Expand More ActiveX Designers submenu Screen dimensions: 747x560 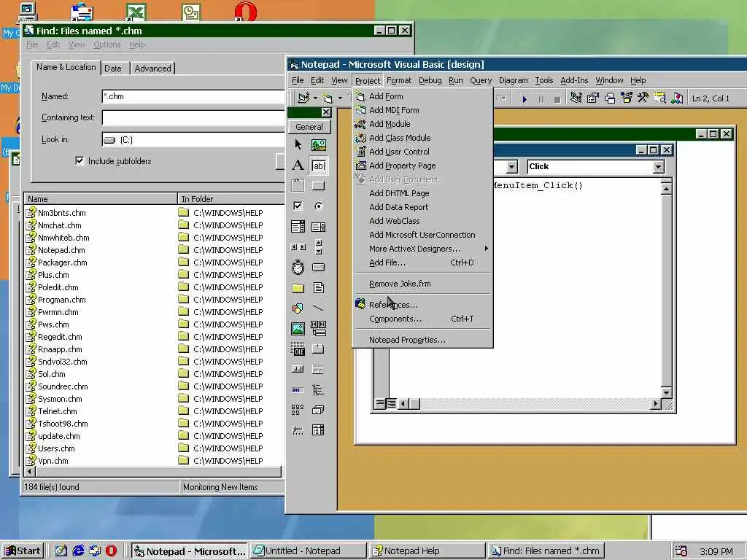click(422, 249)
